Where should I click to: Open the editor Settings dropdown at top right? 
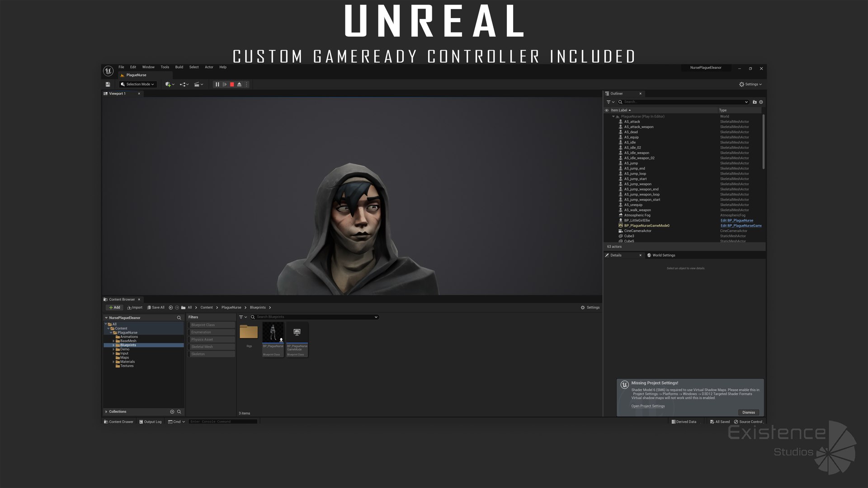coord(750,84)
